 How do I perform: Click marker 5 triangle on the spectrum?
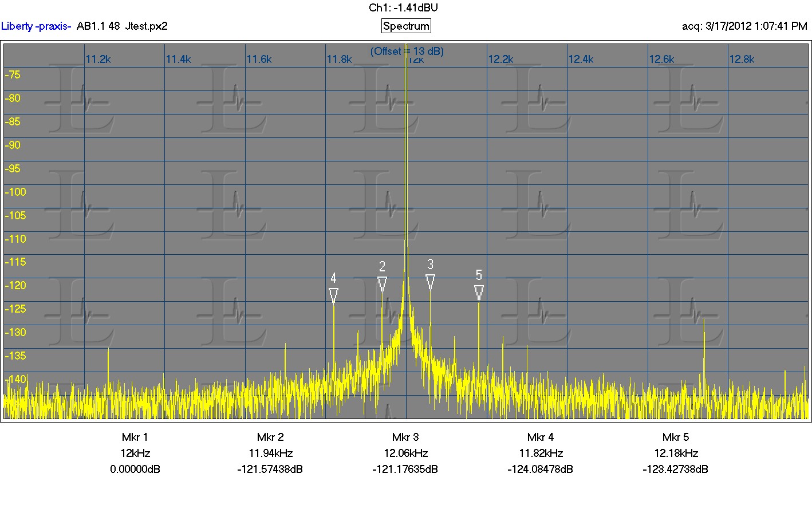pos(479,293)
